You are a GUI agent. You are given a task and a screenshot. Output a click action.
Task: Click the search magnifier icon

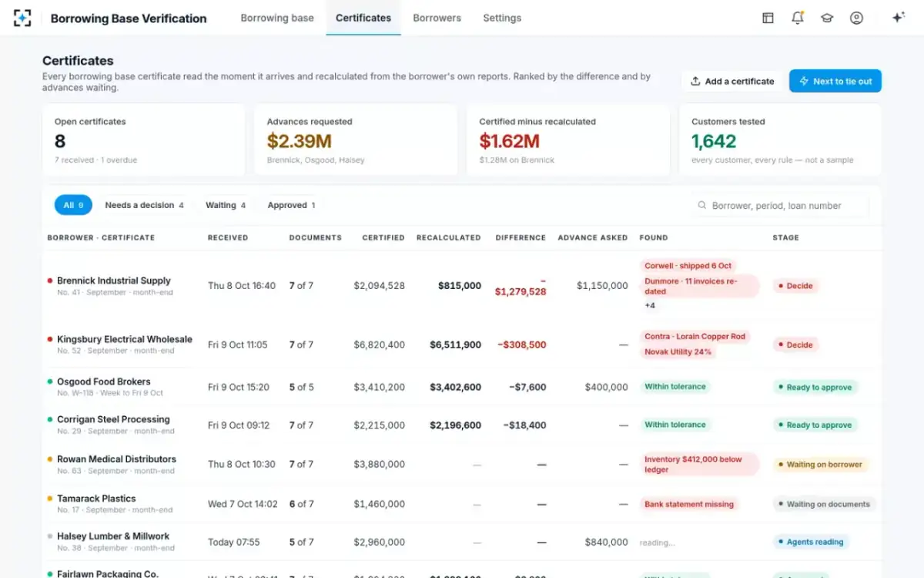(702, 206)
